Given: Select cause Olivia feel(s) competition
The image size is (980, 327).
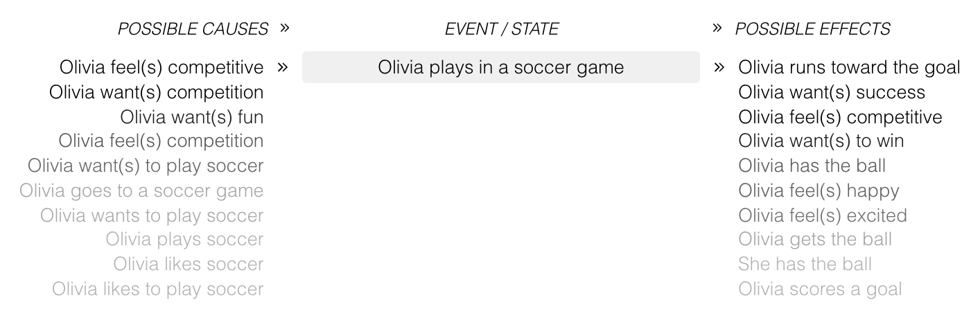Looking at the screenshot, I should [x=161, y=141].
